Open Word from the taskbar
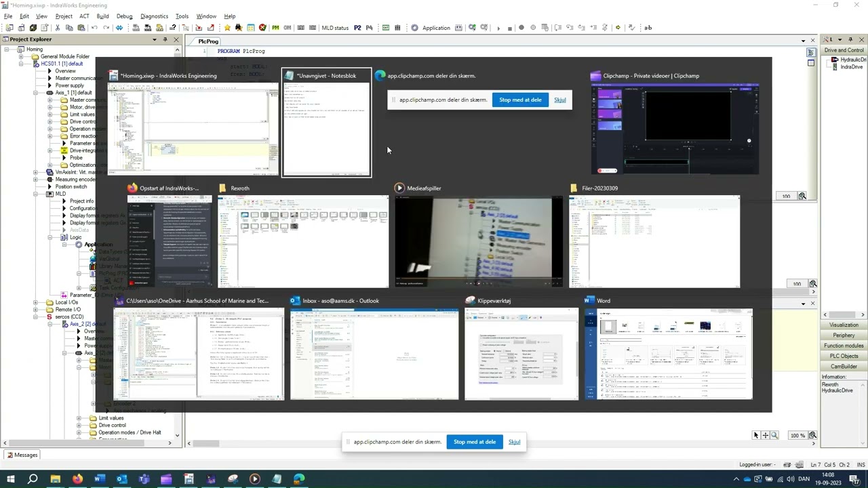The width and height of the screenshot is (868, 488). point(100,479)
